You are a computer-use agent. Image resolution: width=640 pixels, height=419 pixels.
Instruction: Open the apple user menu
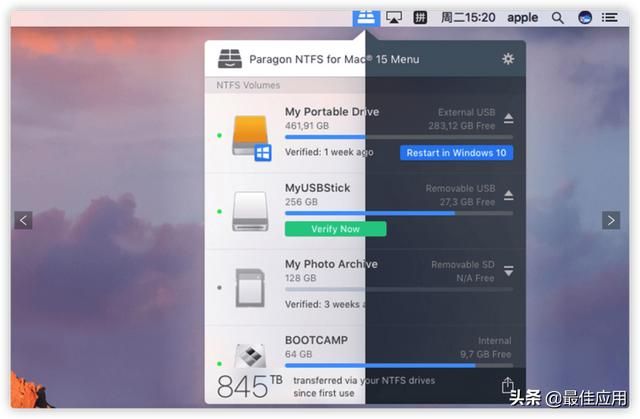point(522,18)
